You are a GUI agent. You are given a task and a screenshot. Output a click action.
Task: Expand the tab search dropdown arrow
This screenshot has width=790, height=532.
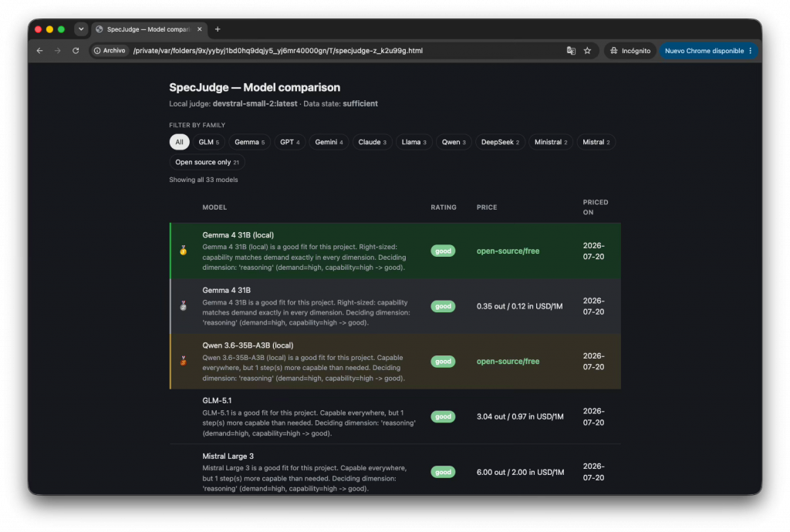80,29
